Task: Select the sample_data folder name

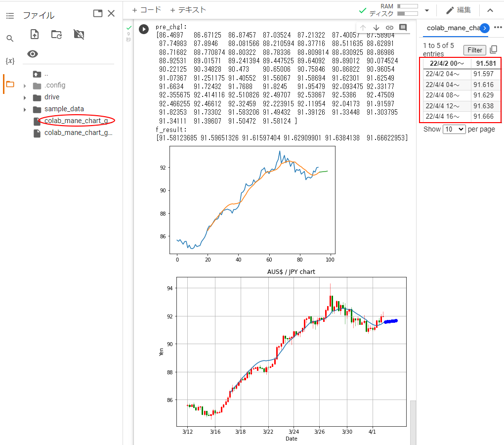Action: point(64,109)
